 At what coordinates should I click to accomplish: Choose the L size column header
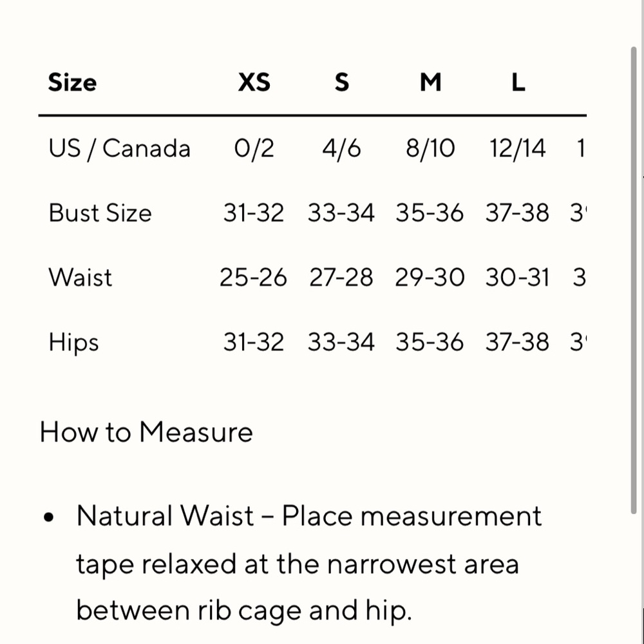518,82
